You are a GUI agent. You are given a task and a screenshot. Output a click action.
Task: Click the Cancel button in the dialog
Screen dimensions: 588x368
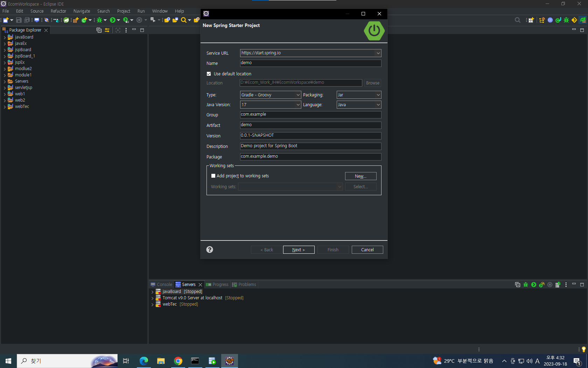click(x=367, y=250)
